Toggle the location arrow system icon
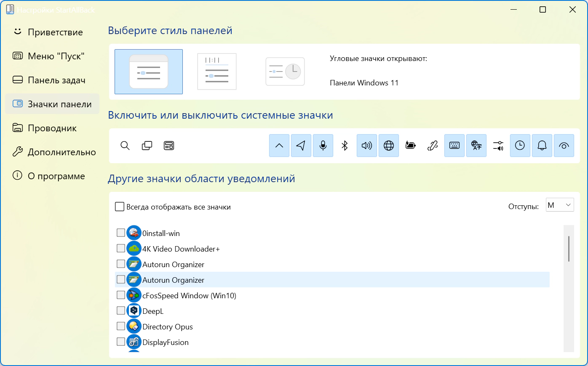This screenshot has width=588, height=366. click(x=301, y=146)
